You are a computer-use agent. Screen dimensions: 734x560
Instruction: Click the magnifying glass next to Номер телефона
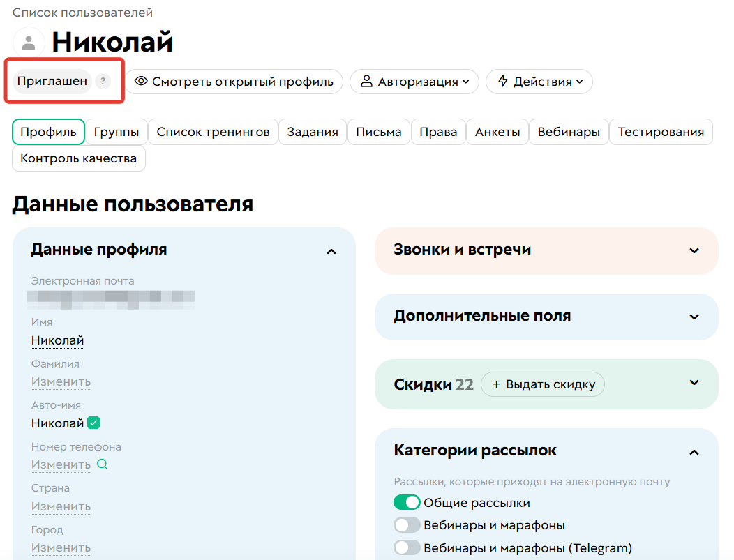101,464
